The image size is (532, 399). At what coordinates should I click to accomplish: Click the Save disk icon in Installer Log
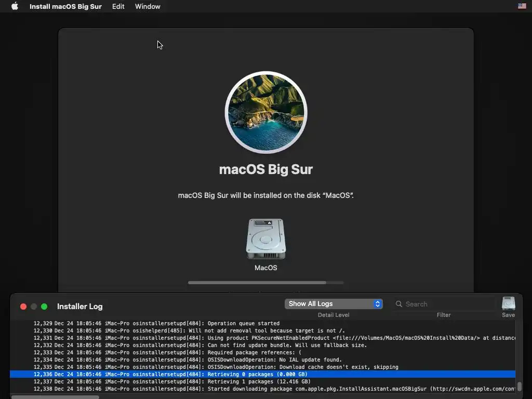[508, 303]
